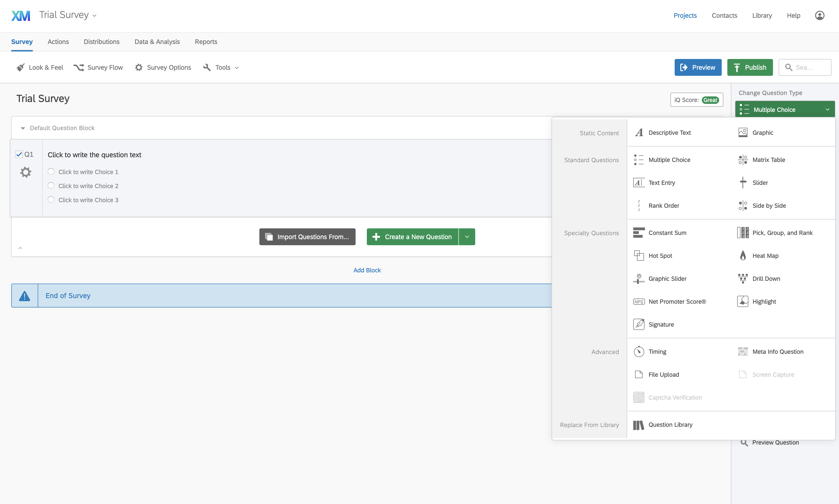The width and height of the screenshot is (839, 504).
Task: Choose the Hot Spot question icon
Action: pyautogui.click(x=639, y=256)
